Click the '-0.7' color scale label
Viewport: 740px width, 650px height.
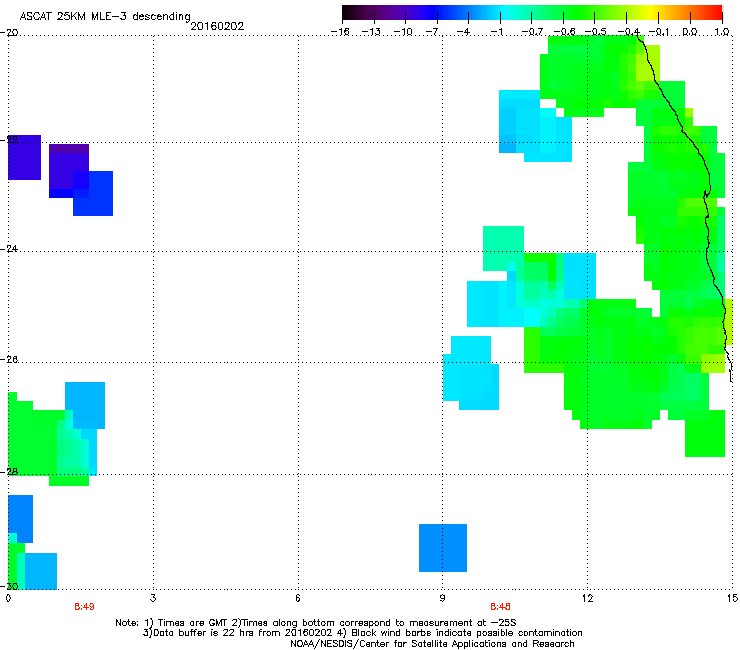pyautogui.click(x=532, y=32)
